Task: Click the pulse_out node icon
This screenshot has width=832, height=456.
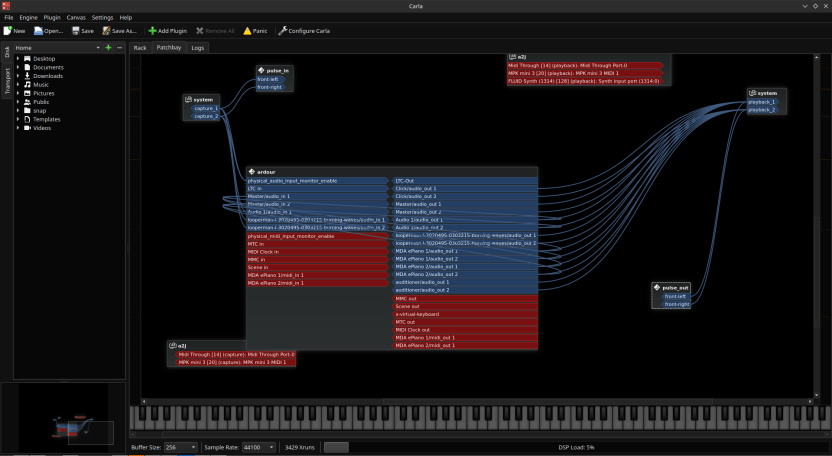Action: (x=657, y=287)
